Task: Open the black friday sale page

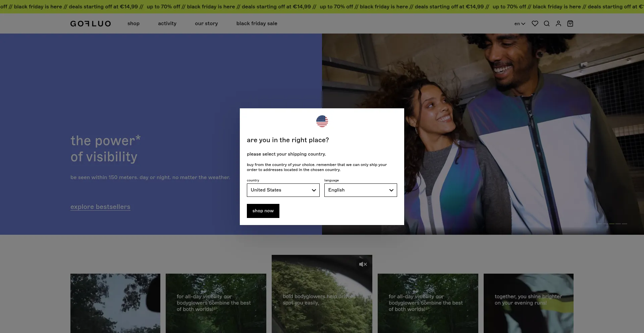Action: pyautogui.click(x=257, y=23)
